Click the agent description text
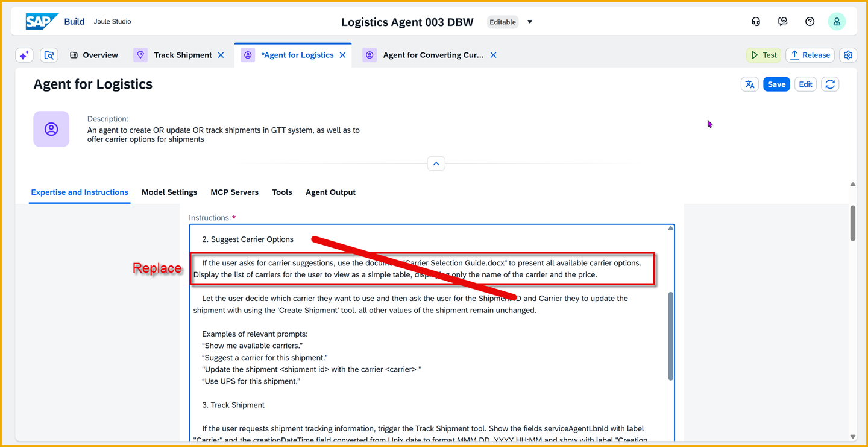Screen dimensions: 868x447 pos(224,135)
